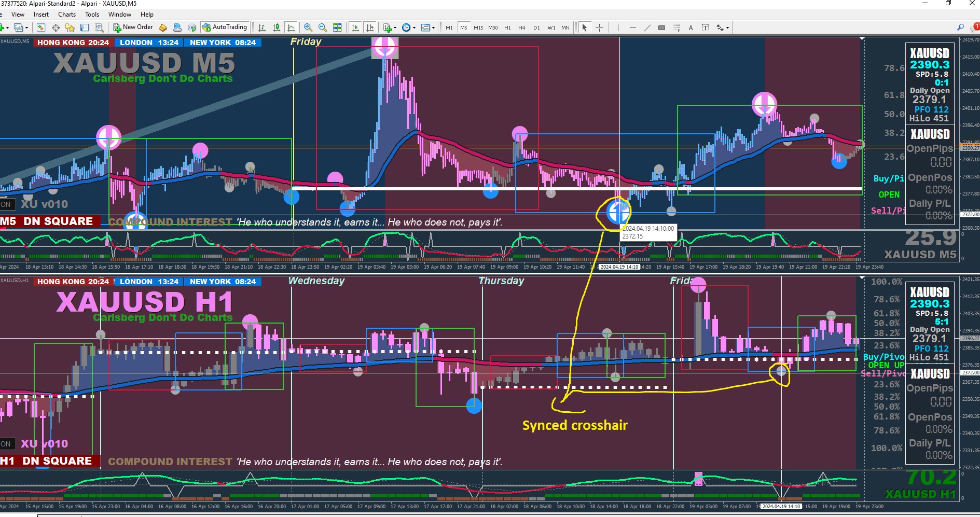Select the M30 timeframe button
Viewport: 980px width, 517px height.
(x=493, y=27)
